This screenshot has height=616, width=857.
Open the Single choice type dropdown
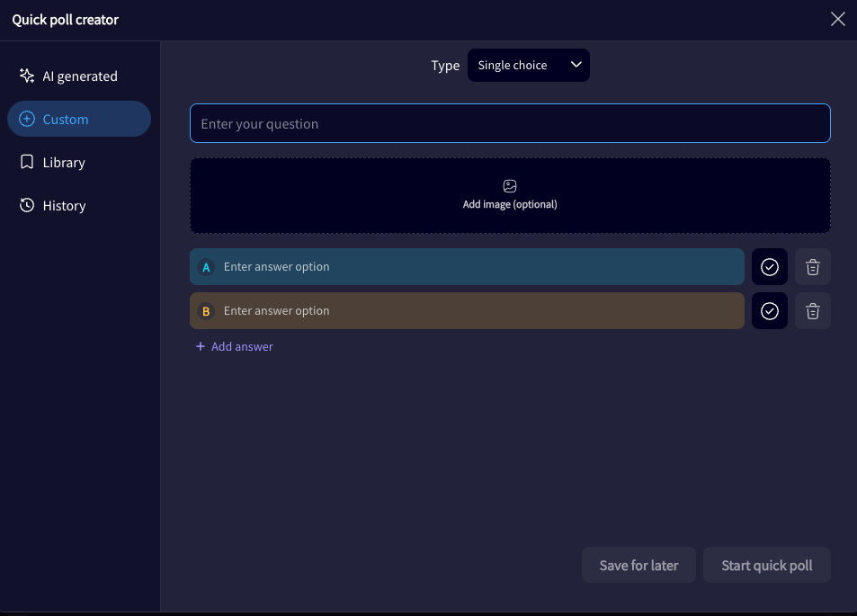528,66
